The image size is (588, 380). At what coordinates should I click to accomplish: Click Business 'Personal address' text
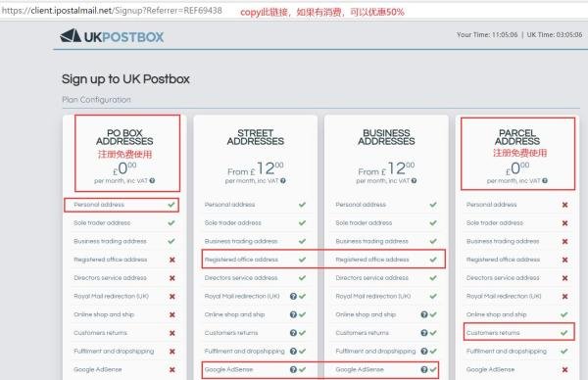(361, 205)
